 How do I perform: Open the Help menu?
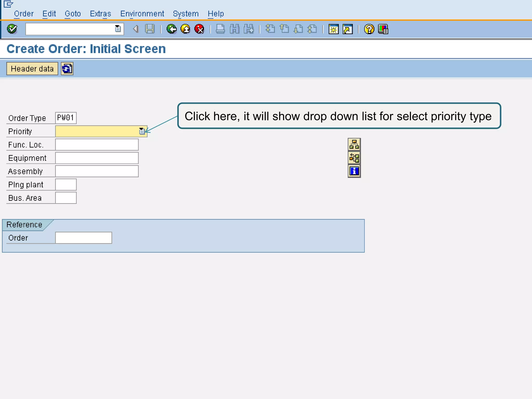tap(216, 14)
